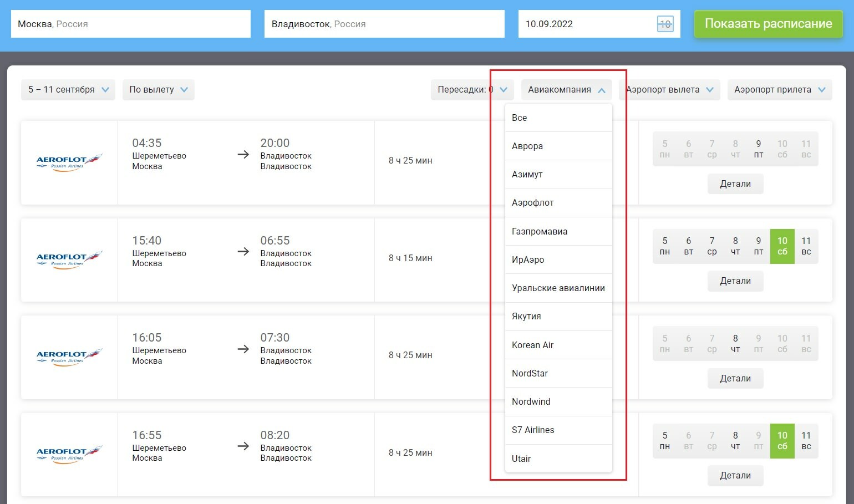Click the arrow icon on 16:55 flight row
Image resolution: width=854 pixels, height=504 pixels.
point(243,446)
